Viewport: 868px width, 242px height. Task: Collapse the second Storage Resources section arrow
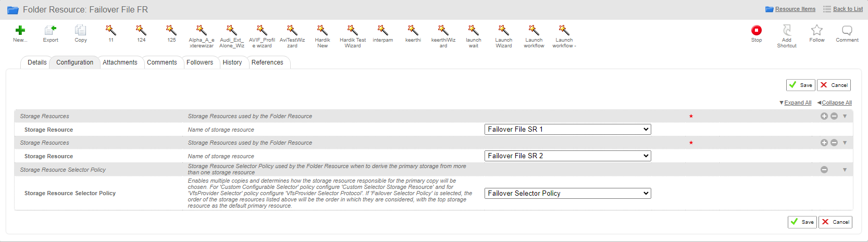pos(845,143)
